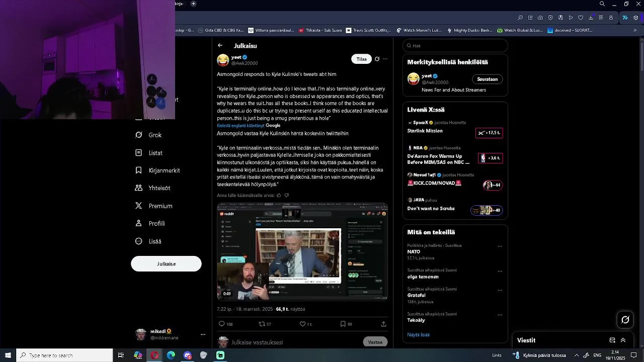Click the Tilaa subscribe button
This screenshot has width=644, height=362.
point(361,59)
